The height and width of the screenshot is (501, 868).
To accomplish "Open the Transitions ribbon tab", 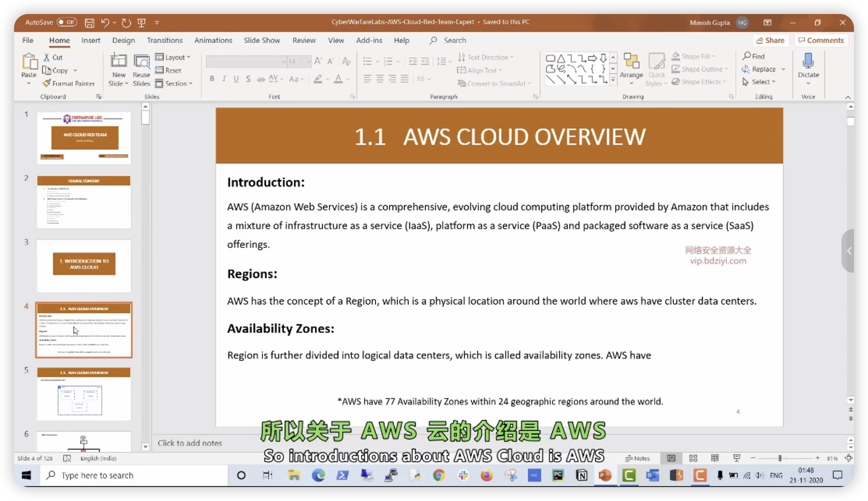I will pos(165,40).
